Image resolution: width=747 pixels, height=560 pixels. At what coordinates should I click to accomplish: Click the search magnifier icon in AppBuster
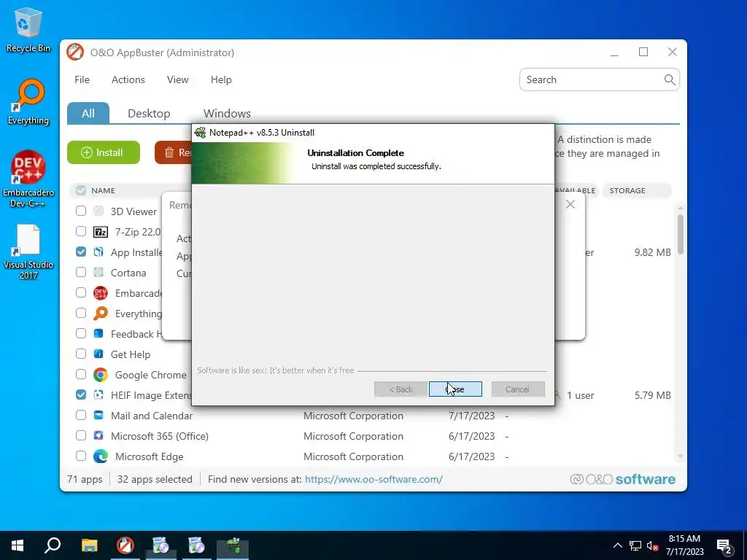(x=670, y=79)
